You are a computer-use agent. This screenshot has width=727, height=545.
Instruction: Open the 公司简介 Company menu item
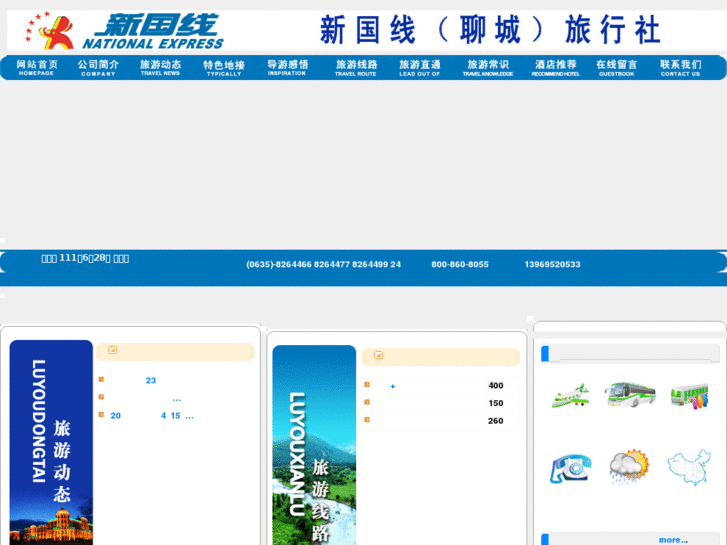pos(98,68)
